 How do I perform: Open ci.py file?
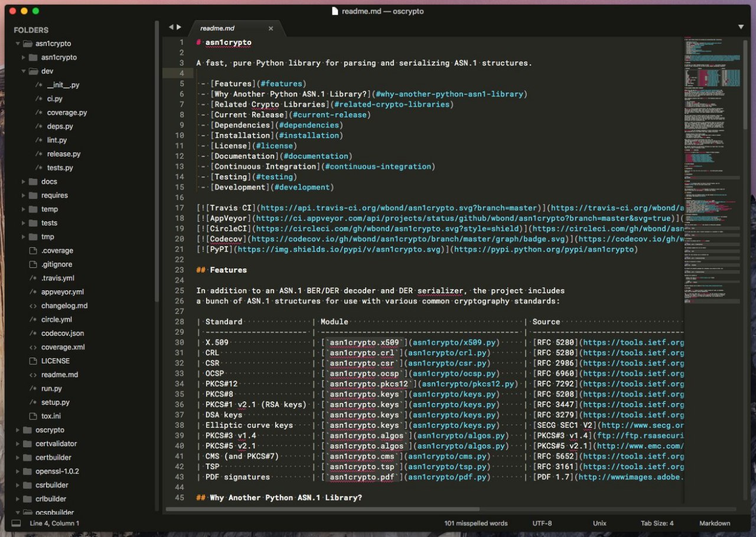pos(55,99)
